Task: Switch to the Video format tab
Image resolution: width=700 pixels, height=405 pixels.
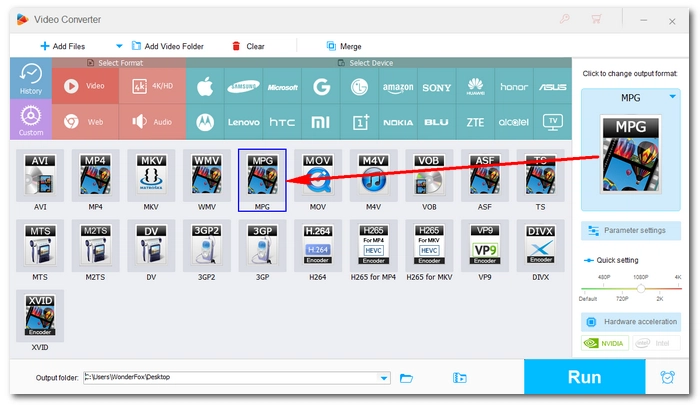Action: pyautogui.click(x=85, y=86)
